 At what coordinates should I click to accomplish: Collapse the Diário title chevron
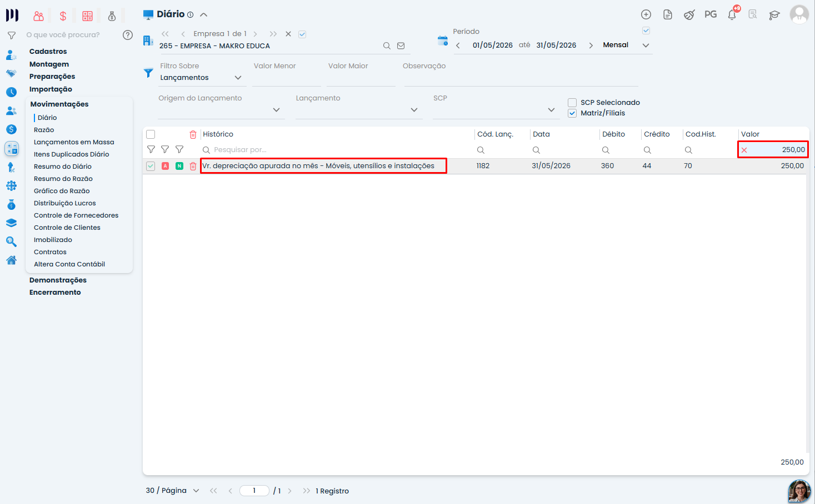point(203,15)
